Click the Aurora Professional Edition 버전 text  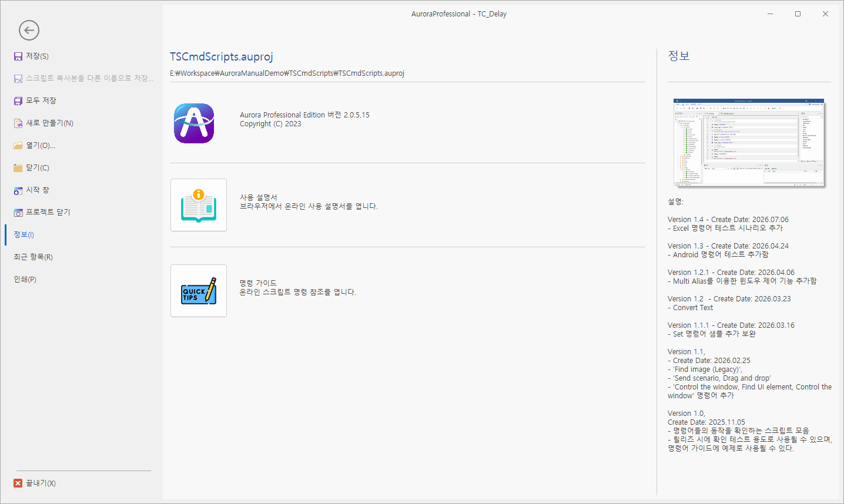[304, 115]
